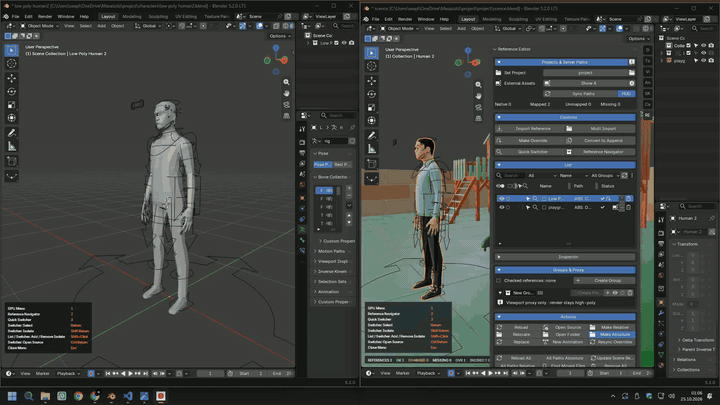The height and width of the screenshot is (405, 720).
Task: Click the zoom magnifier icon in left viewport
Action: pos(287,82)
